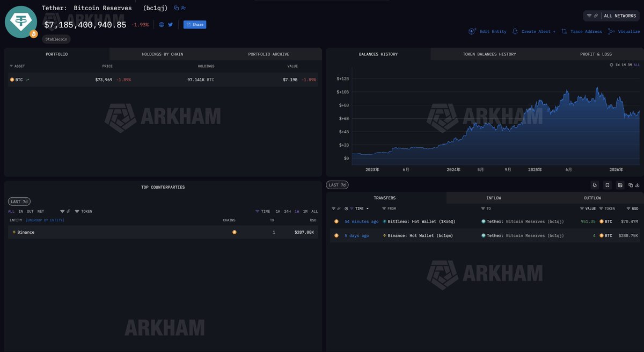Click copy icon above transfers table
The image size is (644, 352).
[631, 185]
